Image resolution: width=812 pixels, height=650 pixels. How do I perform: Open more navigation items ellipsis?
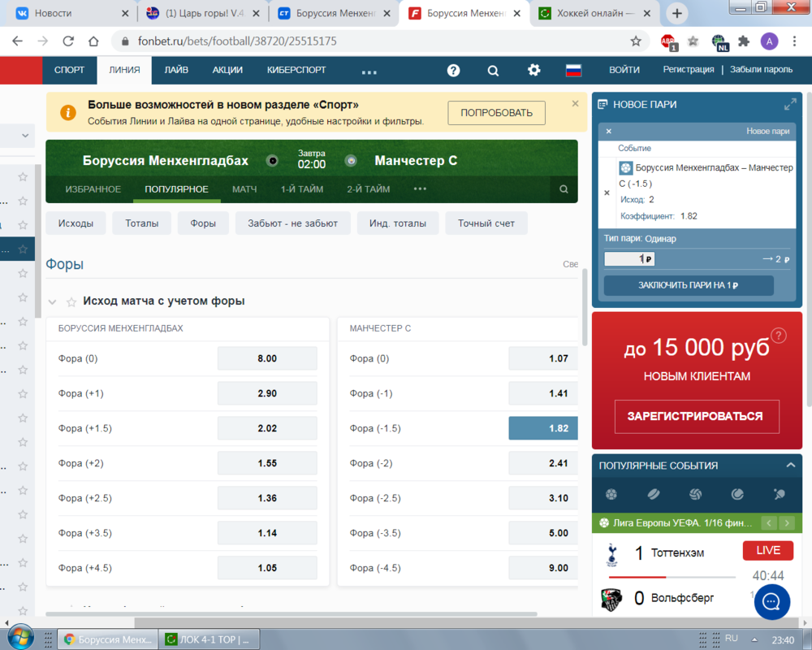coord(369,72)
